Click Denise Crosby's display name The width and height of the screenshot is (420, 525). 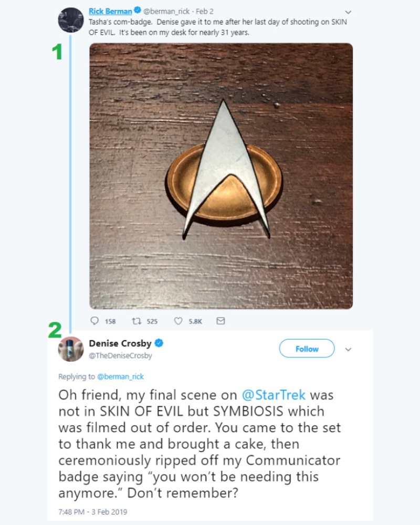coord(120,343)
